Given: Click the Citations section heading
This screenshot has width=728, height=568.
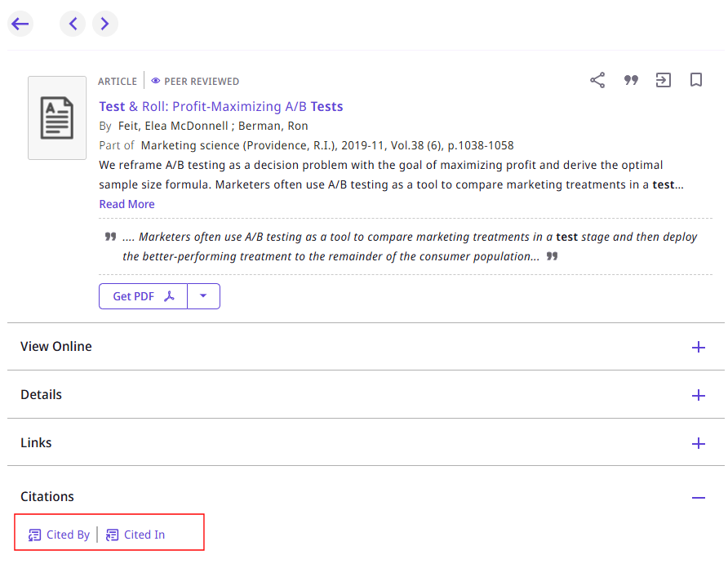Looking at the screenshot, I should tap(47, 496).
